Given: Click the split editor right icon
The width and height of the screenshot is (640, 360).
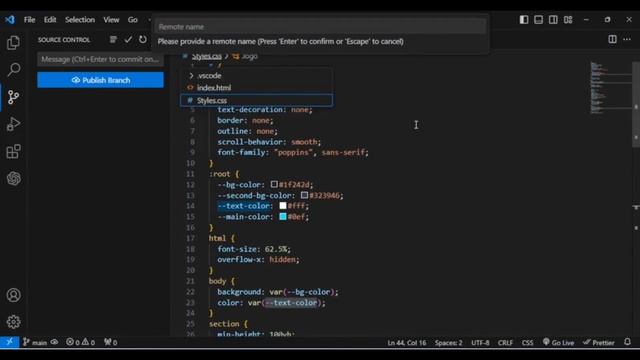Looking at the screenshot, I should (612, 39).
